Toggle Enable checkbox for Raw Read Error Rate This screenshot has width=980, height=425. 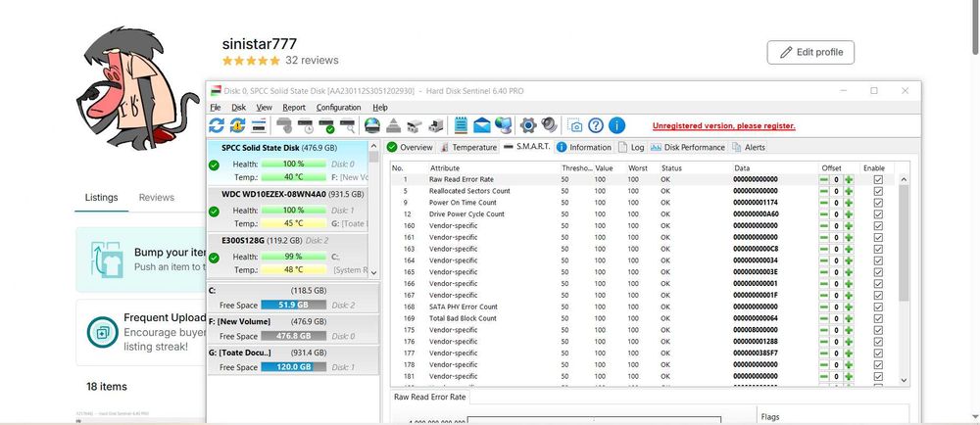tap(878, 179)
